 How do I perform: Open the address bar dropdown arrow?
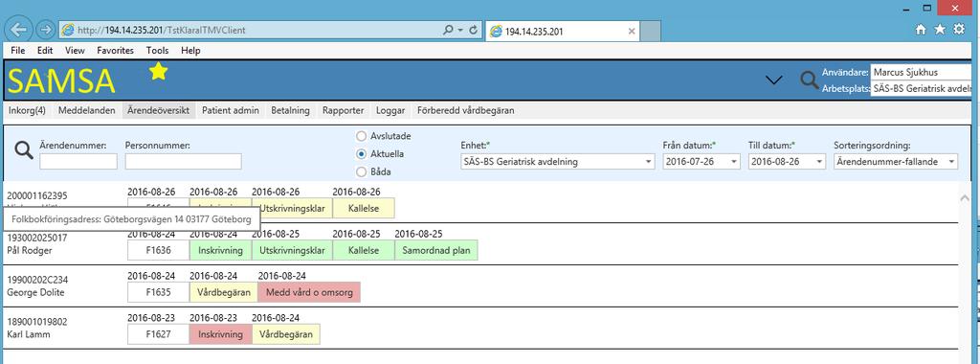[460, 30]
